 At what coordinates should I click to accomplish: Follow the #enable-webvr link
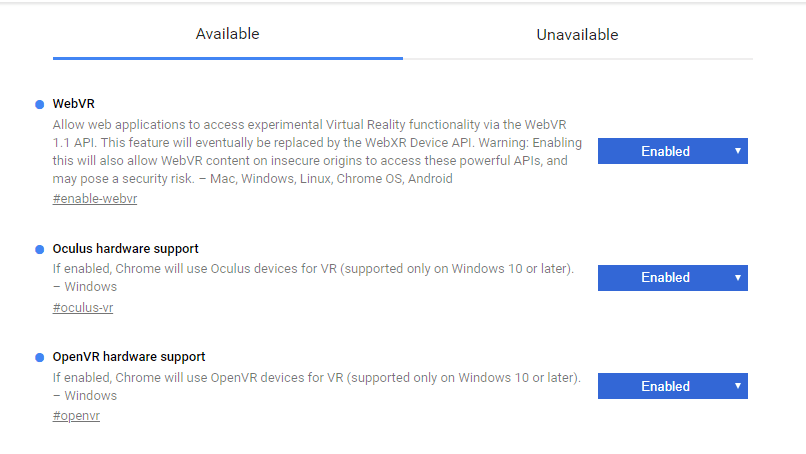pos(95,199)
